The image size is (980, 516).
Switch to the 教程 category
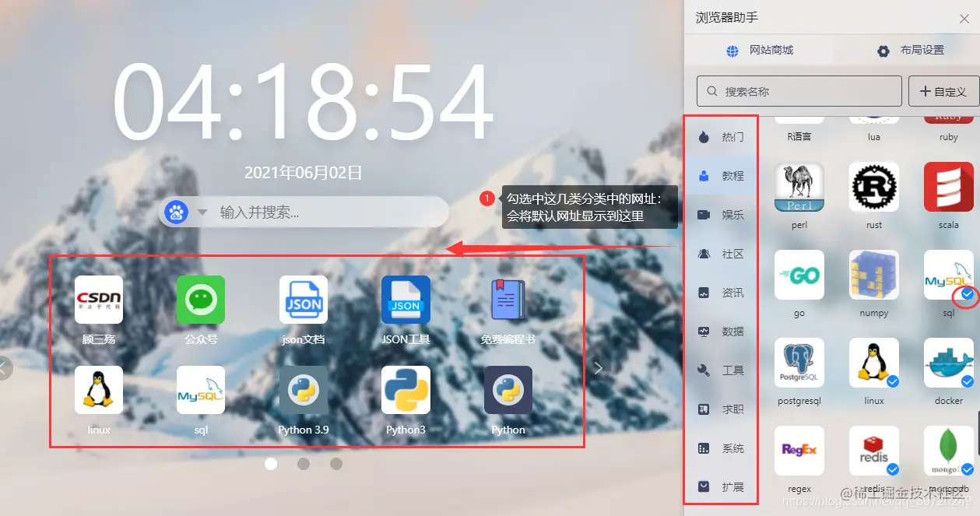click(x=720, y=176)
